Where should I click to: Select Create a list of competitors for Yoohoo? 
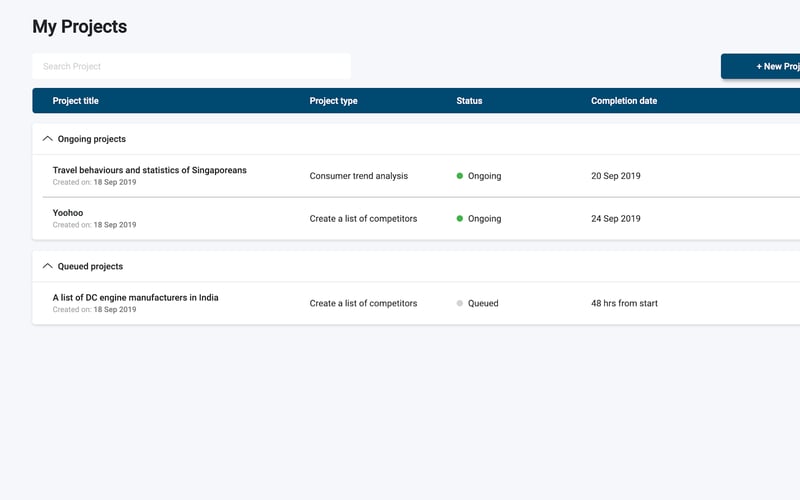(363, 218)
